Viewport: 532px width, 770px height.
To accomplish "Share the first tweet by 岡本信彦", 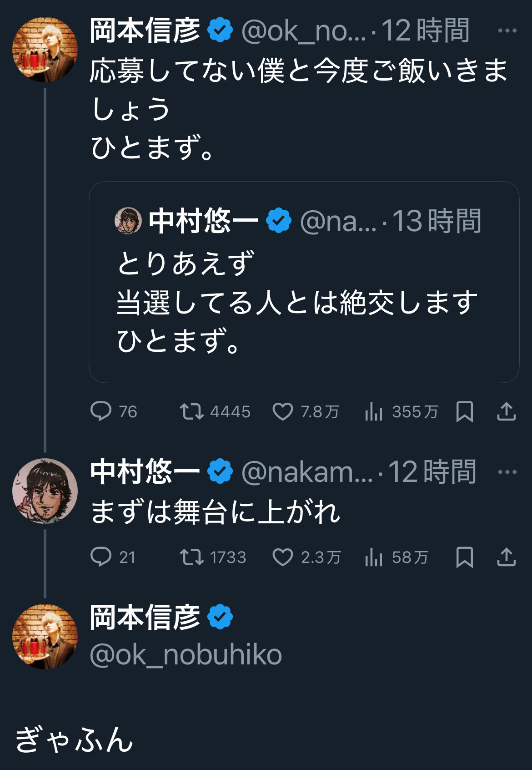I will tap(506, 411).
